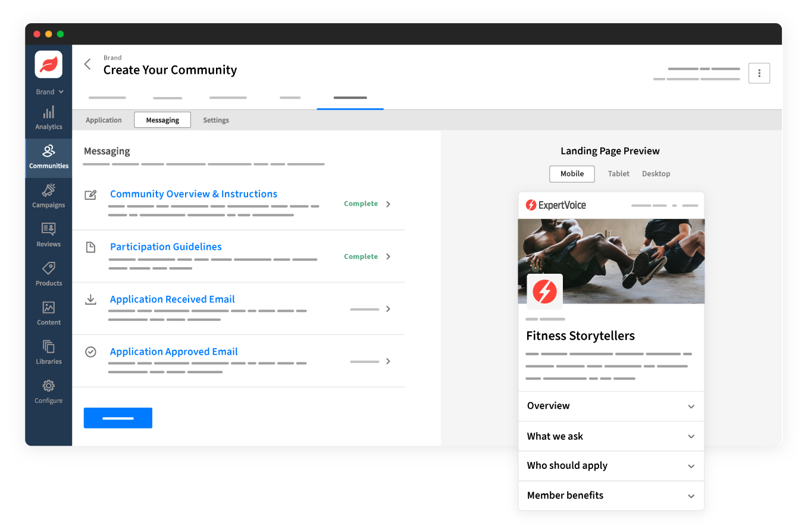Open the Brand dropdown in sidebar

click(49, 92)
